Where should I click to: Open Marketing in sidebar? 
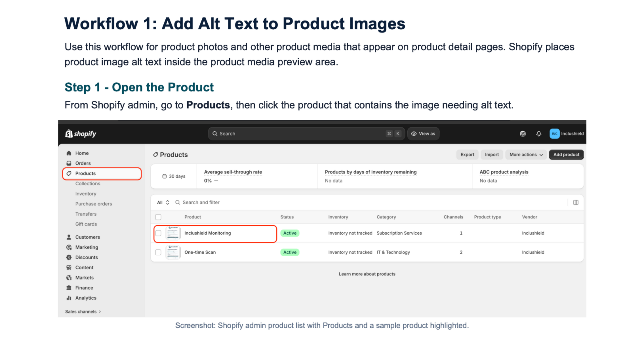(87, 247)
